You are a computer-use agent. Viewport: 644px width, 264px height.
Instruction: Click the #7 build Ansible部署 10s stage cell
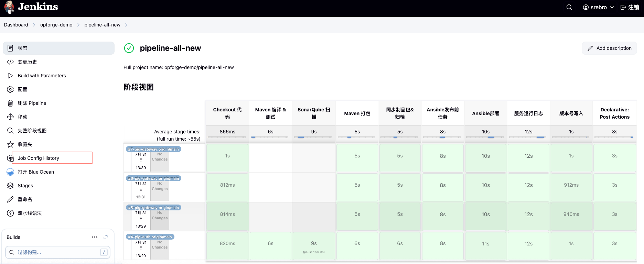(x=485, y=156)
